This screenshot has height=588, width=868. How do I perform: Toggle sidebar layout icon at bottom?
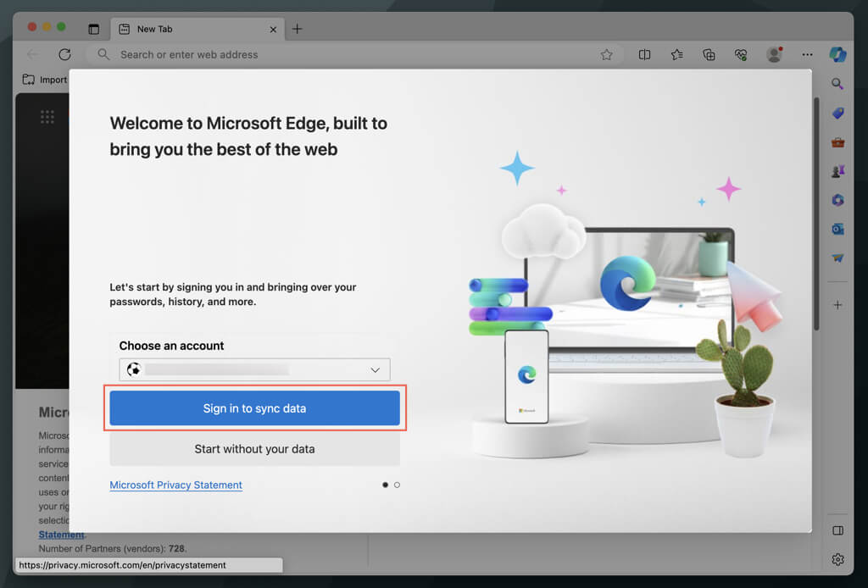837,530
